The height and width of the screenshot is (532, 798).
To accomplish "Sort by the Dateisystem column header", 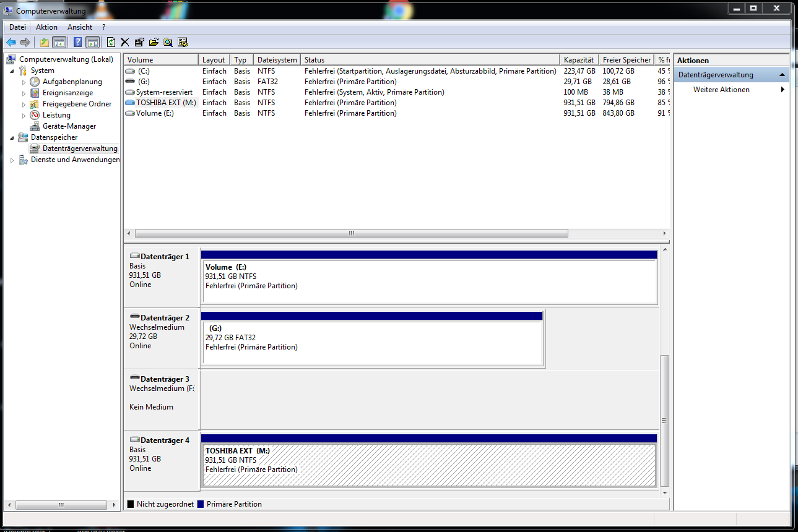I will coord(277,60).
